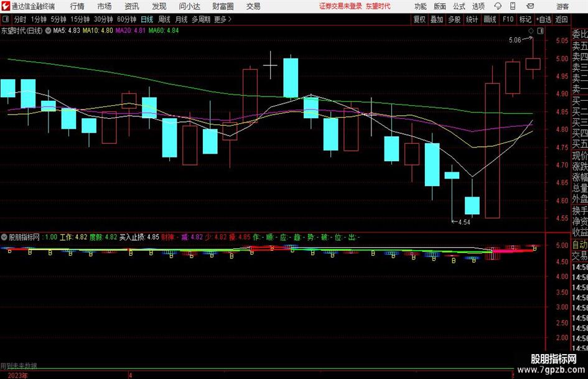Click the 标记 mark button
Viewport: 588px width, 379px height.
(x=525, y=19)
